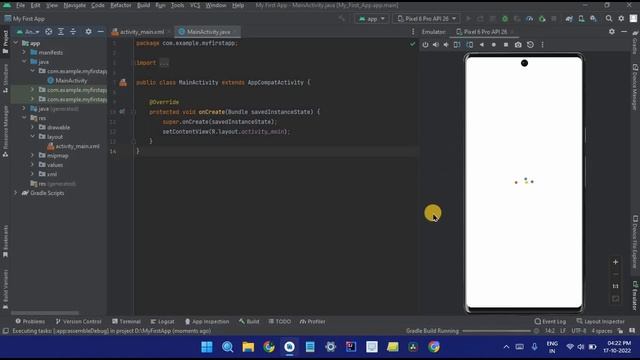Expand Gradle Scripts node
Viewport: 640px width, 360px height.
point(16,193)
